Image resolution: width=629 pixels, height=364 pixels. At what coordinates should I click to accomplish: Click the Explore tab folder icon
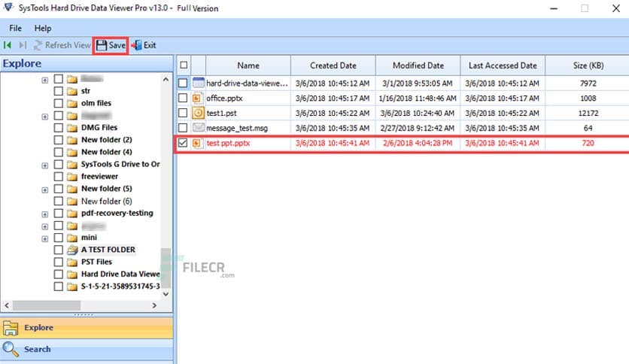pos(11,328)
